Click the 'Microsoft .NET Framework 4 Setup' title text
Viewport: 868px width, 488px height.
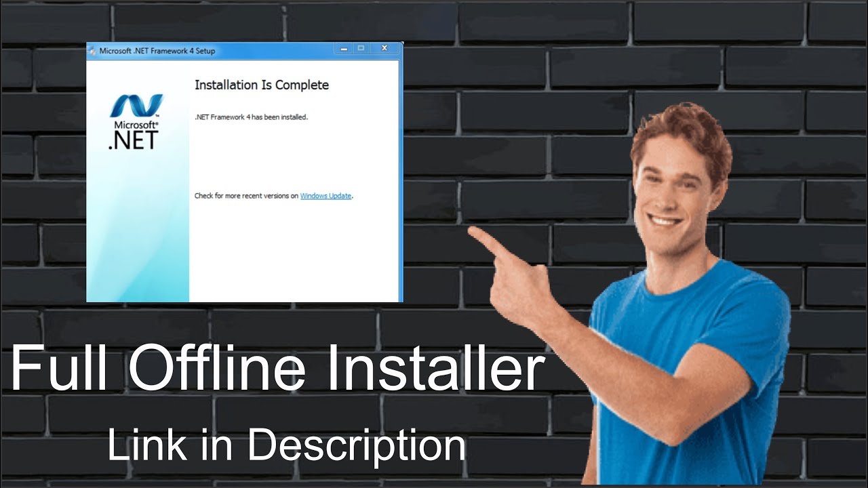pyautogui.click(x=157, y=51)
